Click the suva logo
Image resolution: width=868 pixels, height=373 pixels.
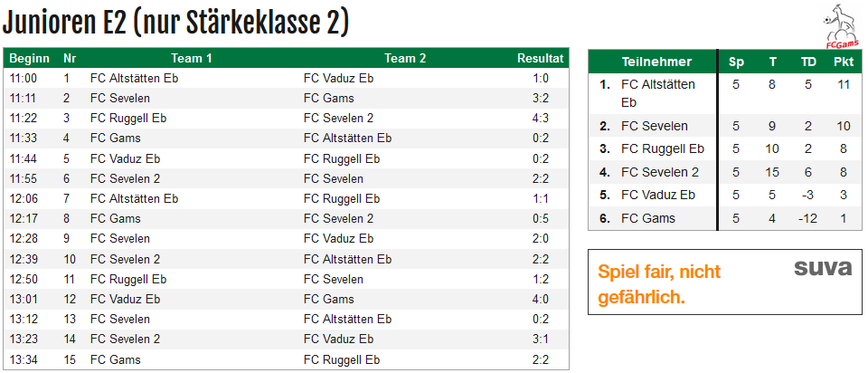823,268
